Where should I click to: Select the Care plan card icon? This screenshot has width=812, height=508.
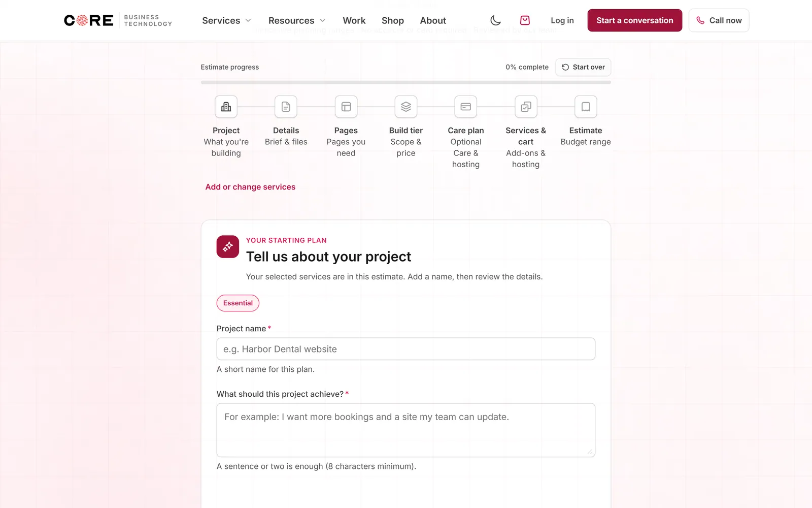coord(466,107)
